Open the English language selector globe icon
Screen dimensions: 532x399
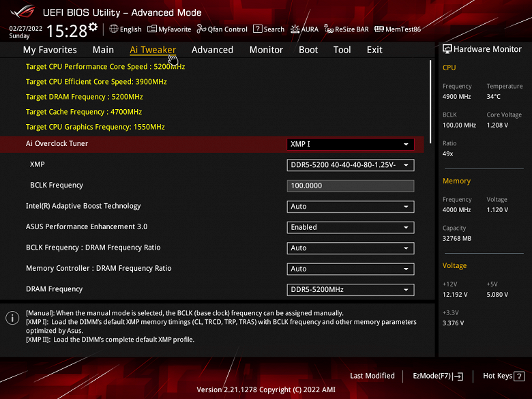pos(114,29)
